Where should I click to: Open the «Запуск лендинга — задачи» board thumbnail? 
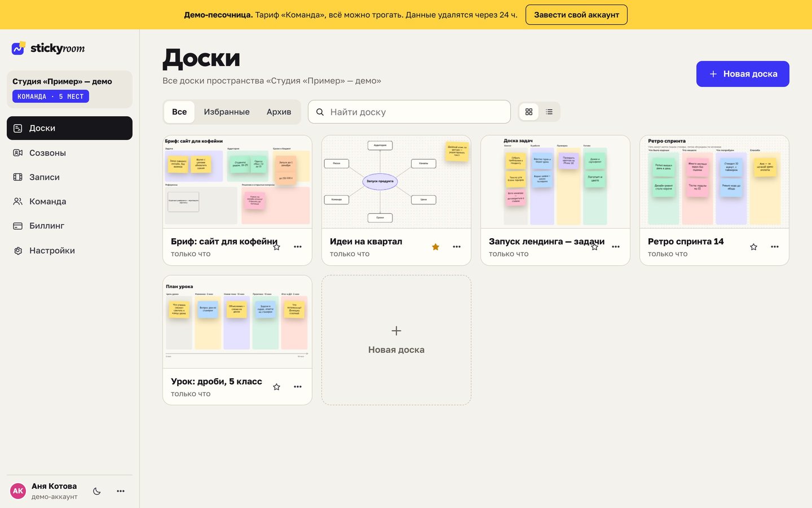(555, 182)
